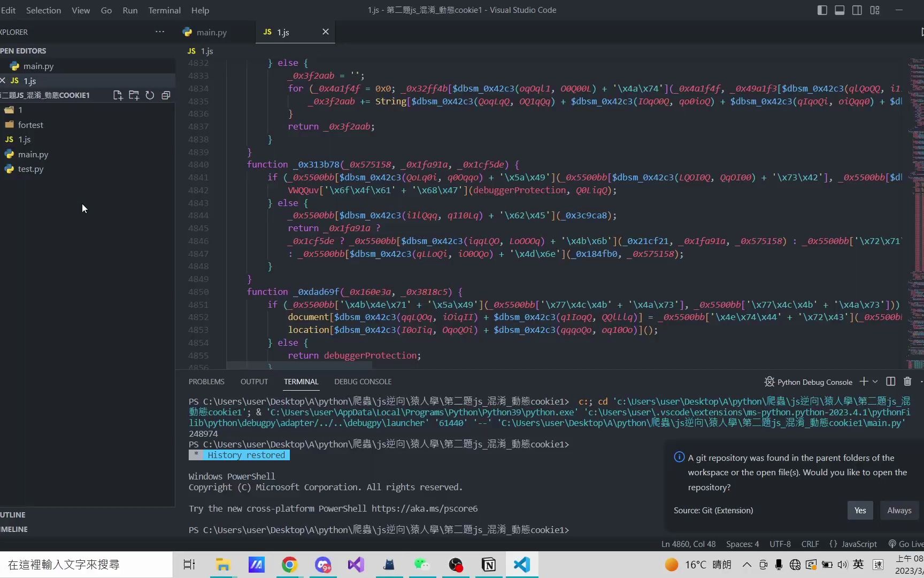Toggle the panel visibility control
This screenshot has width=924, height=578.
tap(840, 10)
